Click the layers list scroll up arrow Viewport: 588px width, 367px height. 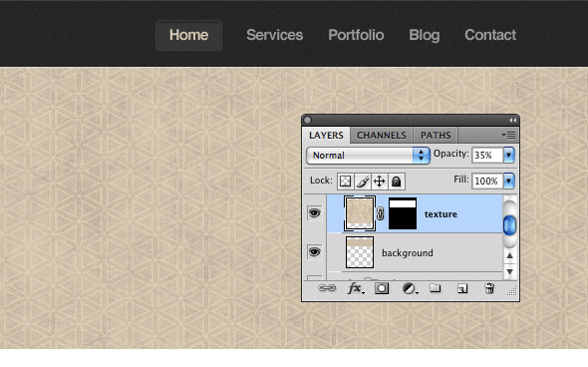(x=509, y=255)
